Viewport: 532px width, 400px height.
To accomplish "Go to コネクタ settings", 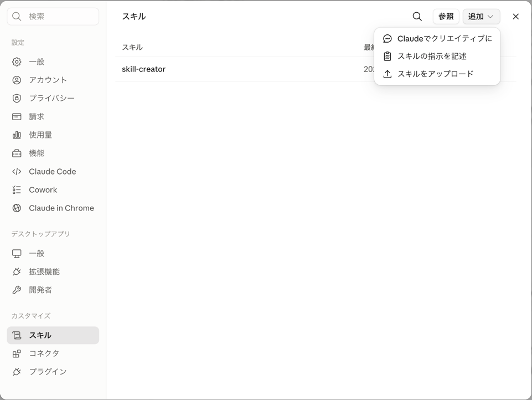I will 53,354.
